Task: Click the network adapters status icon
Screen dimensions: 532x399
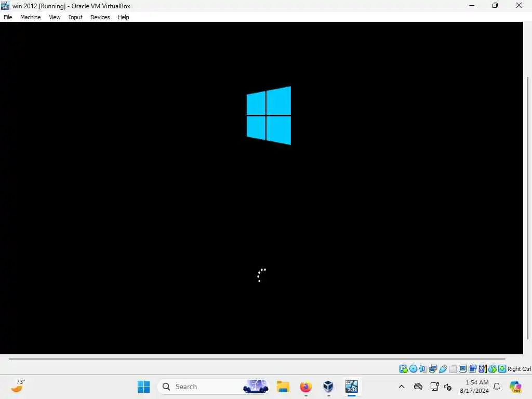Action: coord(433,369)
